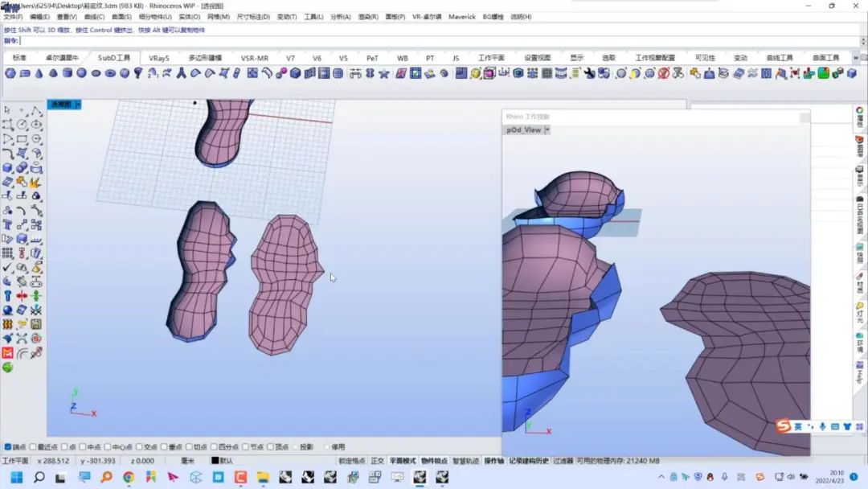Enable the 中心点 center osnap checkbox

click(x=108, y=447)
